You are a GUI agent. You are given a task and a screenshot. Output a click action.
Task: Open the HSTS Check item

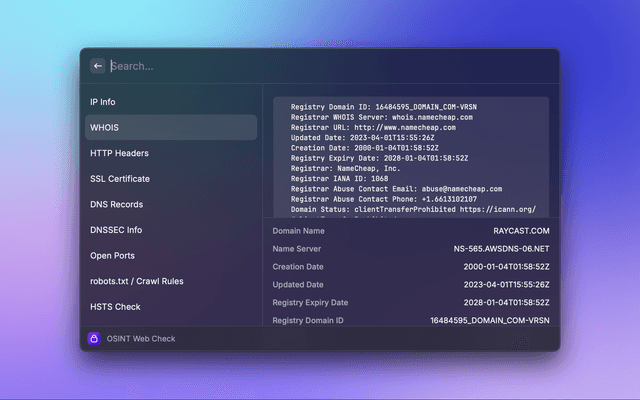tap(170, 307)
